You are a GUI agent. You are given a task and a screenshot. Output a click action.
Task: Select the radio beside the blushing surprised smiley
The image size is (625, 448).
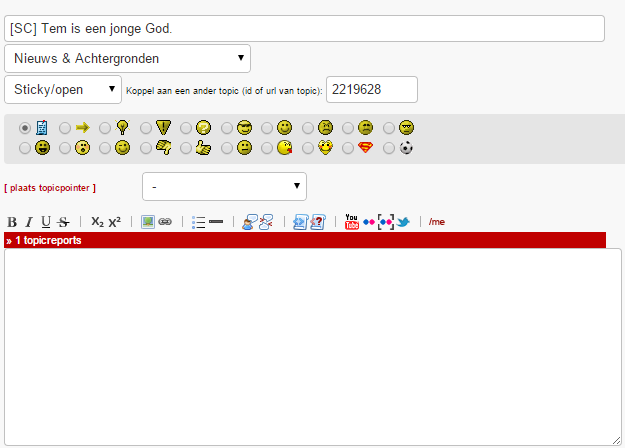(65, 148)
